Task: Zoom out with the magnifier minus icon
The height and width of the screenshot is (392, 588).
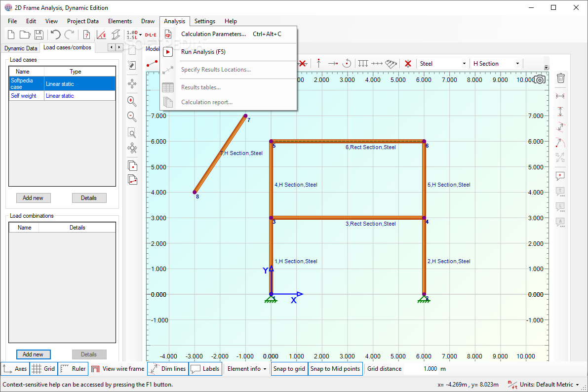Action: point(132,117)
